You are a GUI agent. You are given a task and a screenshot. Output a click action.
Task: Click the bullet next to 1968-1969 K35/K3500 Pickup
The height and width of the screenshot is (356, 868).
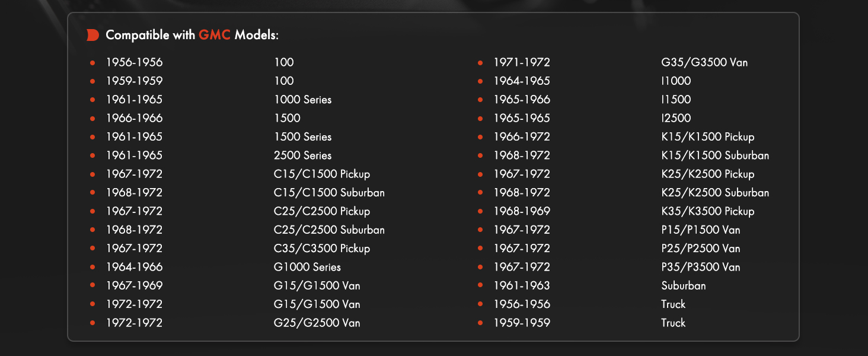(480, 211)
